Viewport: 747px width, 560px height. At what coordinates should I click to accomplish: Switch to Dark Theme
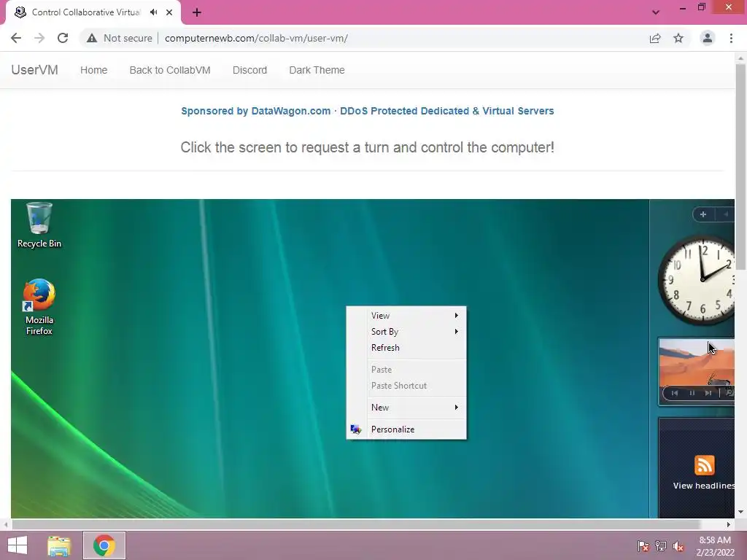pos(317,70)
